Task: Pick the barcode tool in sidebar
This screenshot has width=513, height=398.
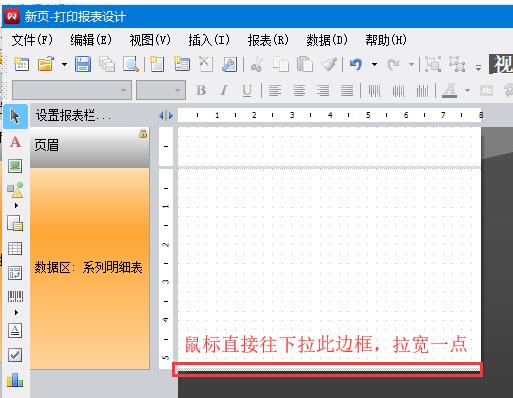Action: coord(15,296)
